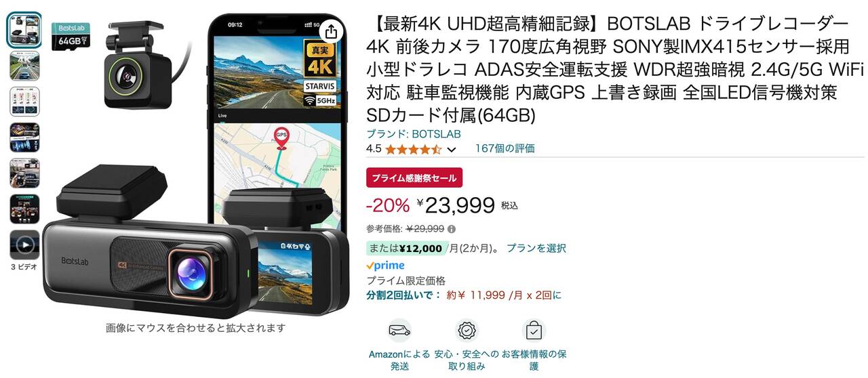
Task: Click the Amazon delivery truck icon
Action: point(399,331)
